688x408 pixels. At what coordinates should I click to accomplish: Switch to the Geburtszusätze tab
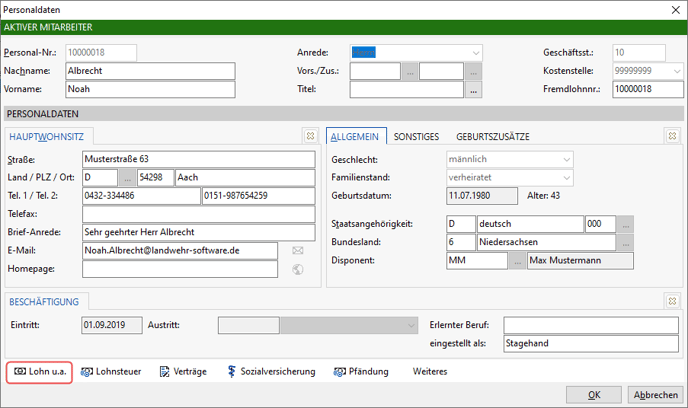pos(492,136)
